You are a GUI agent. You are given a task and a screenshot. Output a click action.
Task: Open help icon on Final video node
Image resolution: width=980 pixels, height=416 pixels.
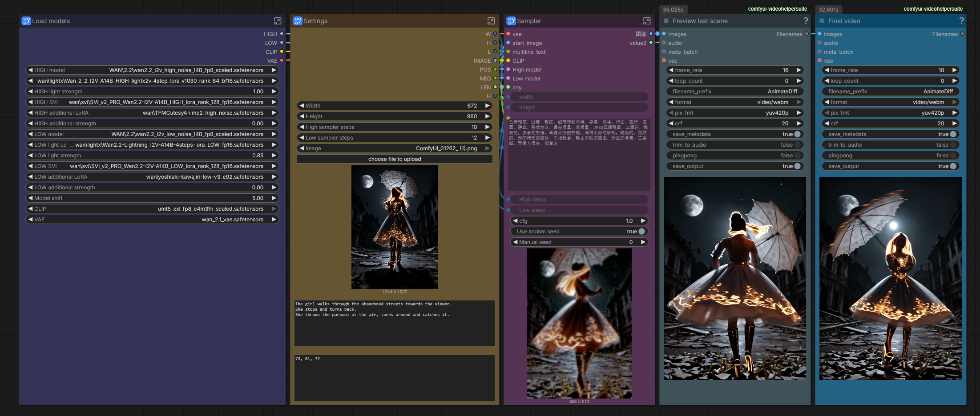[961, 21]
